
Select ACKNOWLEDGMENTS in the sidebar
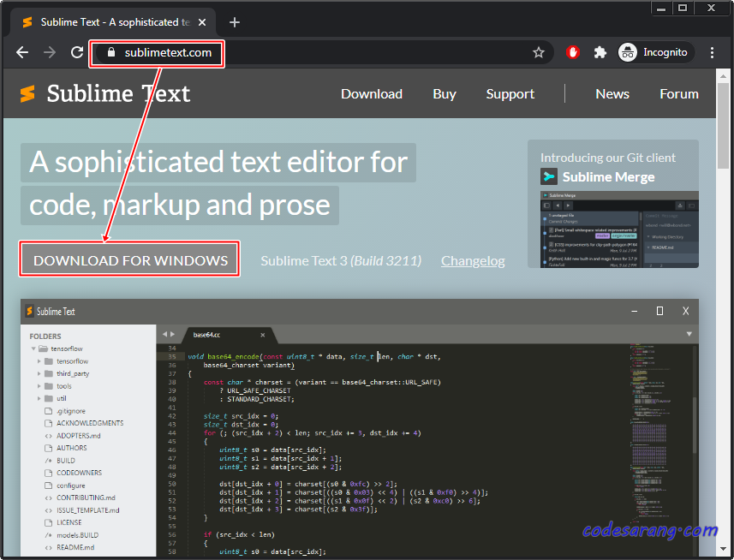tap(90, 423)
